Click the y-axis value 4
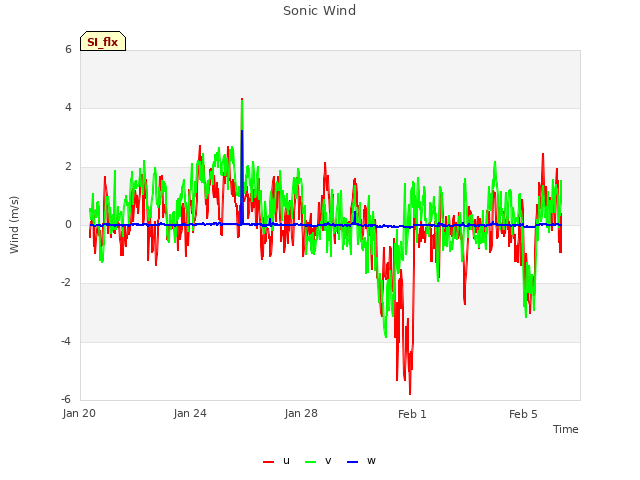 tap(68, 107)
